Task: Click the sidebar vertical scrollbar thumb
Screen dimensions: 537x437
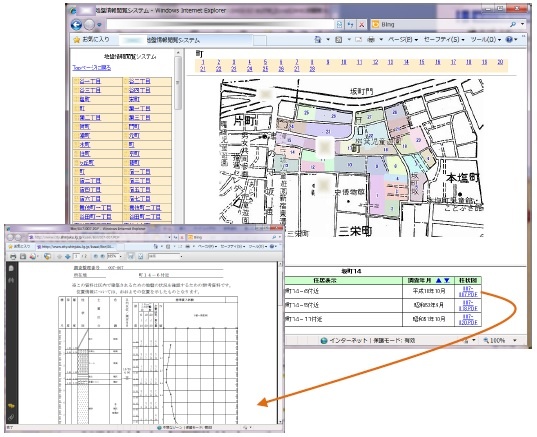Action: (178, 83)
